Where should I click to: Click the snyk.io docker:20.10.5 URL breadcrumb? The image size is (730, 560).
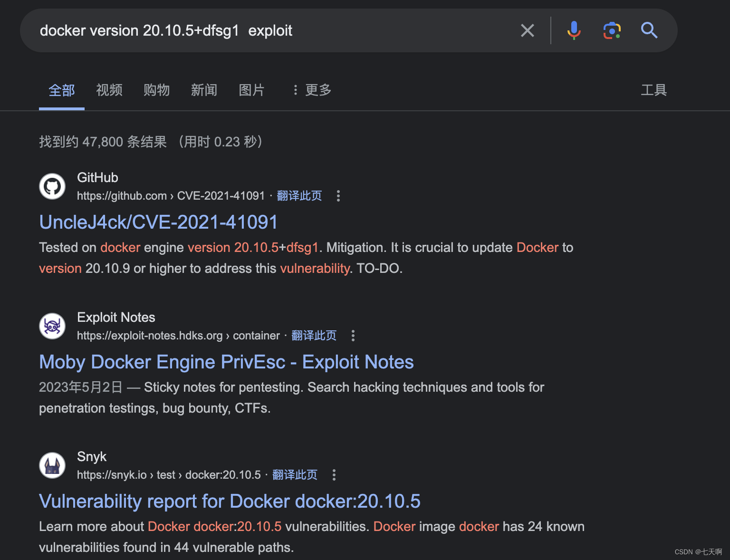click(x=169, y=475)
